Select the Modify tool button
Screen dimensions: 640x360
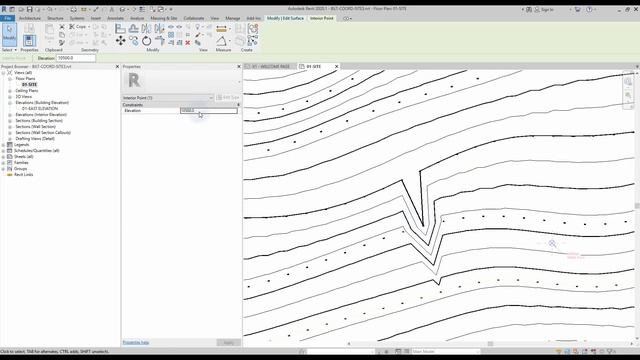point(9,34)
